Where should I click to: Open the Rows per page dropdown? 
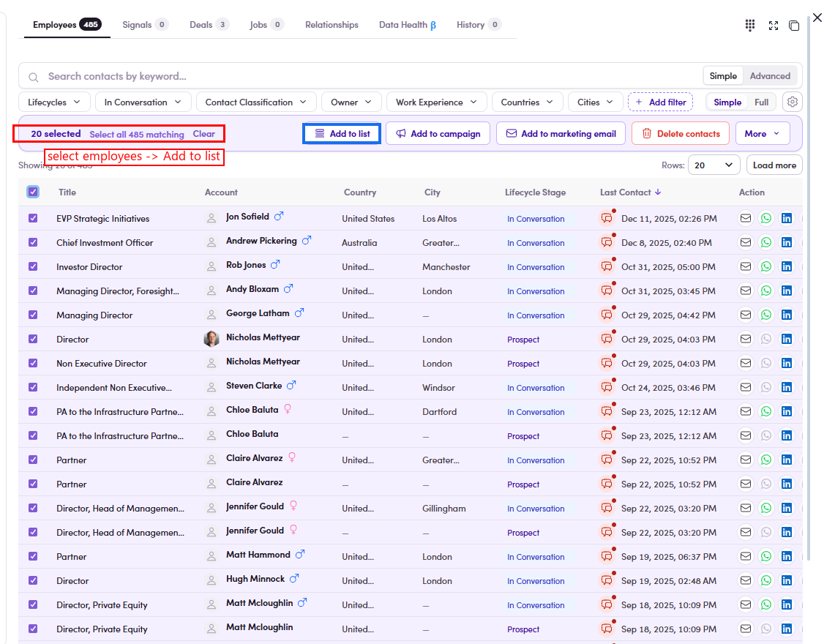tap(714, 165)
